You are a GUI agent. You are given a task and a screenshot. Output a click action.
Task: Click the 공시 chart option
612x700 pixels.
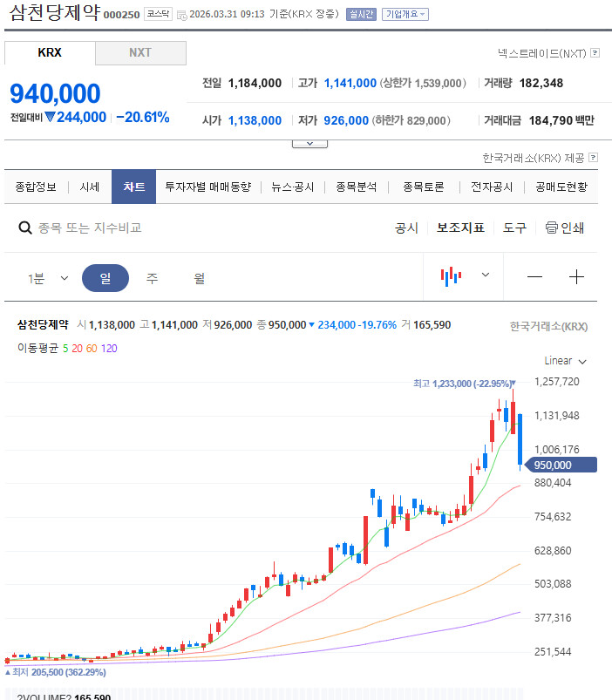click(406, 228)
